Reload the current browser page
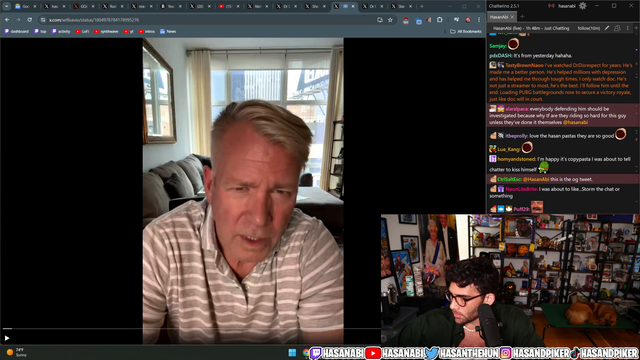This screenshot has width=640, height=360. pos(29,20)
